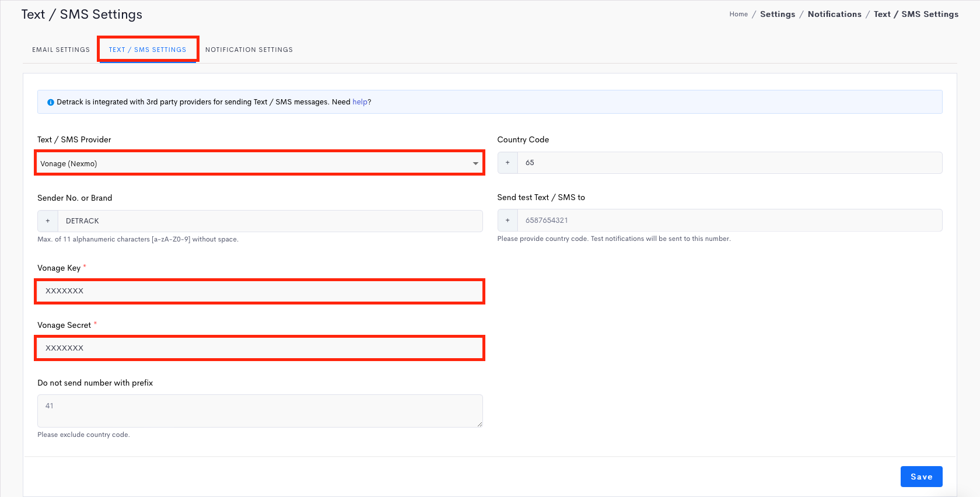The height and width of the screenshot is (497, 980).
Task: Open Settings breadcrumb link
Action: coord(778,14)
